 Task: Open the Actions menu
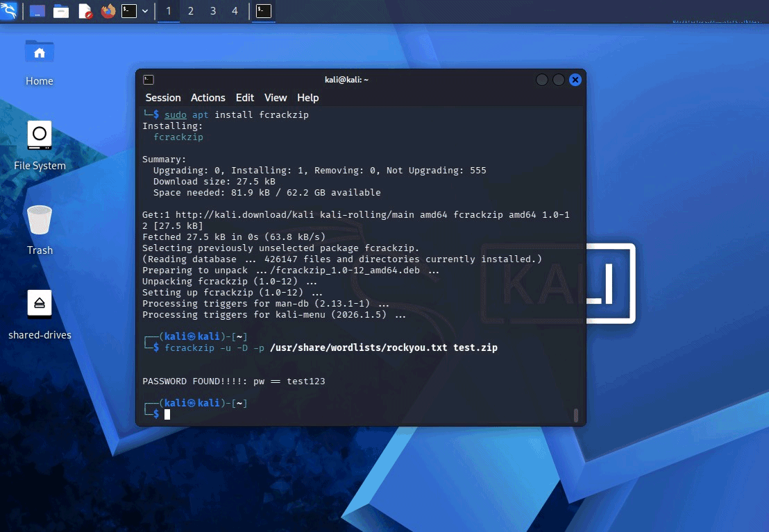208,98
